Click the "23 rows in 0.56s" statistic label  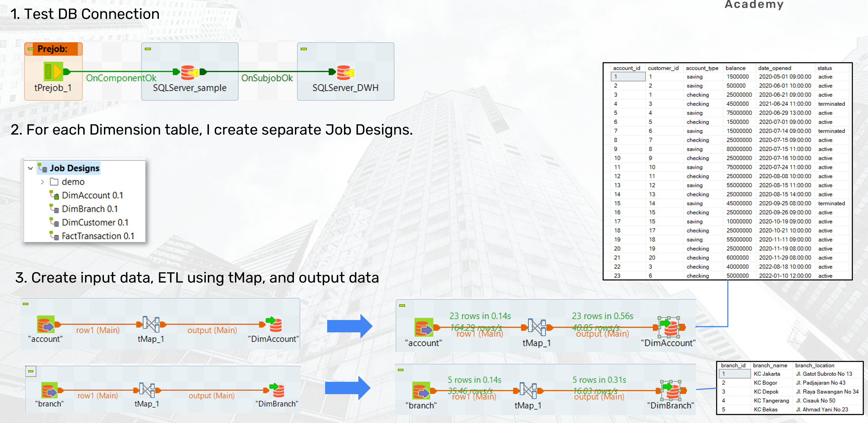pos(603,316)
